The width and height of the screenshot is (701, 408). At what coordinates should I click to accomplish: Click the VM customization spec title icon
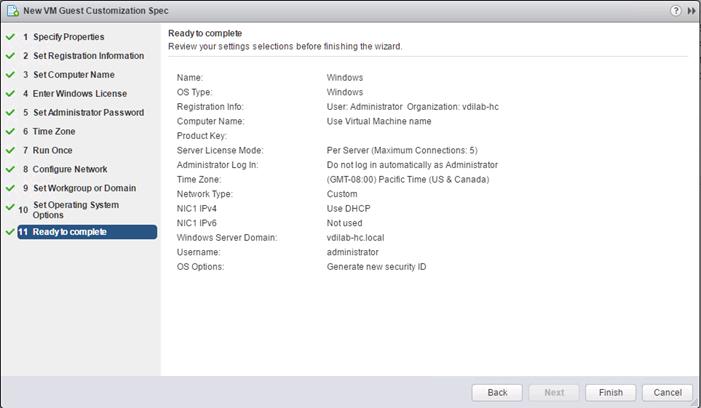(x=13, y=11)
